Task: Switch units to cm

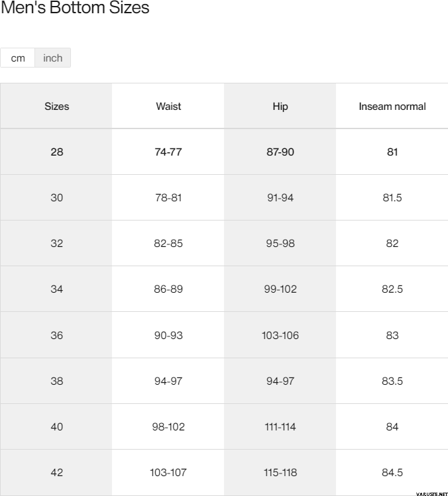Action: tap(18, 58)
